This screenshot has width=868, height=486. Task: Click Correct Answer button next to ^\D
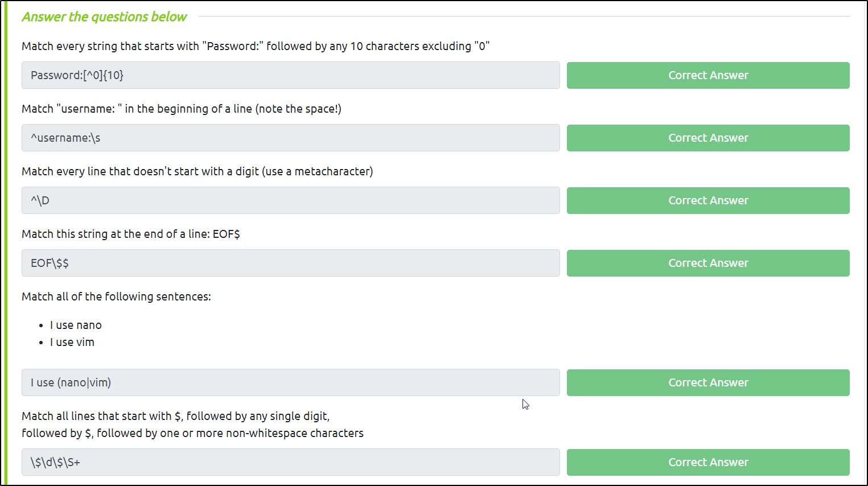[708, 200]
